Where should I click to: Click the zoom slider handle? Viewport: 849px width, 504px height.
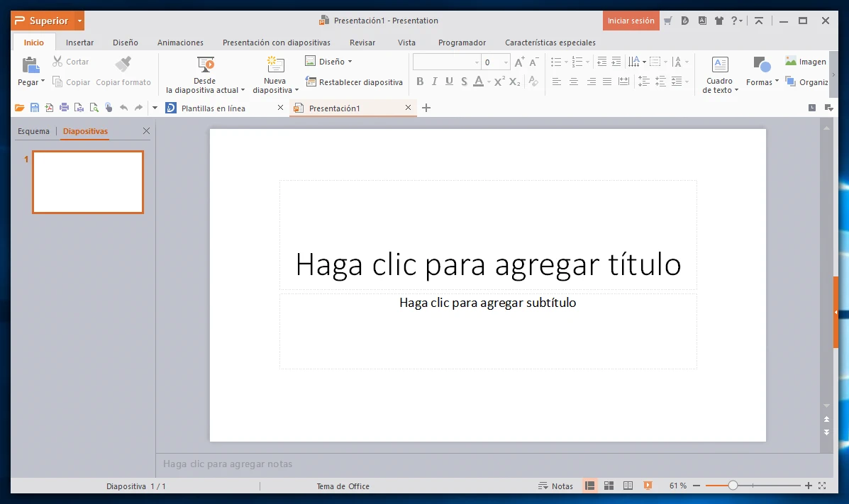click(733, 486)
